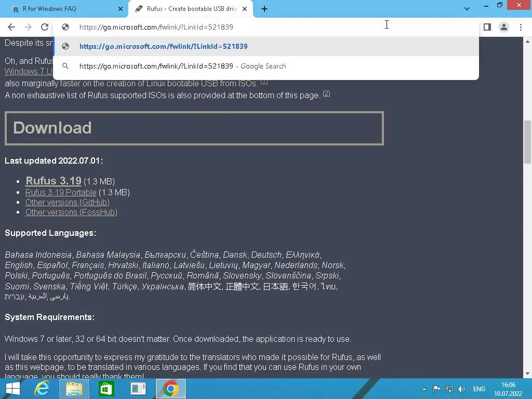Open Chrome three-dot menu

tap(521, 27)
